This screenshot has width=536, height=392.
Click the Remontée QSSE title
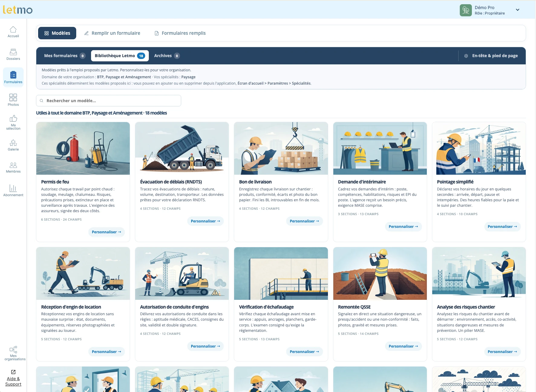click(x=354, y=307)
